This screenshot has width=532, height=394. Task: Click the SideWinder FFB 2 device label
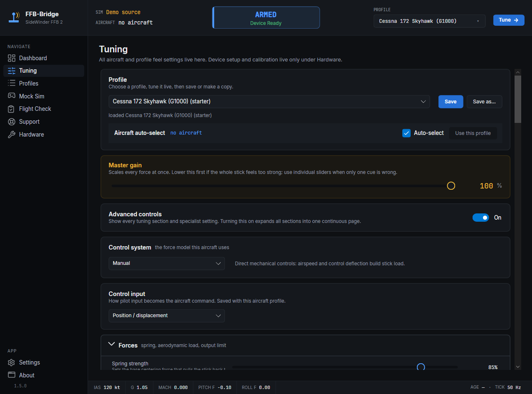pos(44,22)
